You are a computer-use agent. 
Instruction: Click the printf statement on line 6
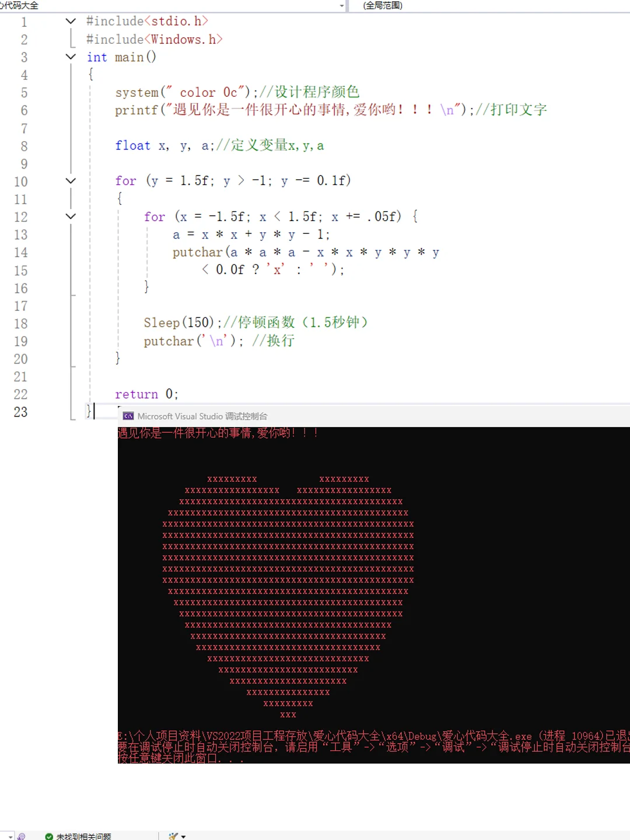(294, 110)
